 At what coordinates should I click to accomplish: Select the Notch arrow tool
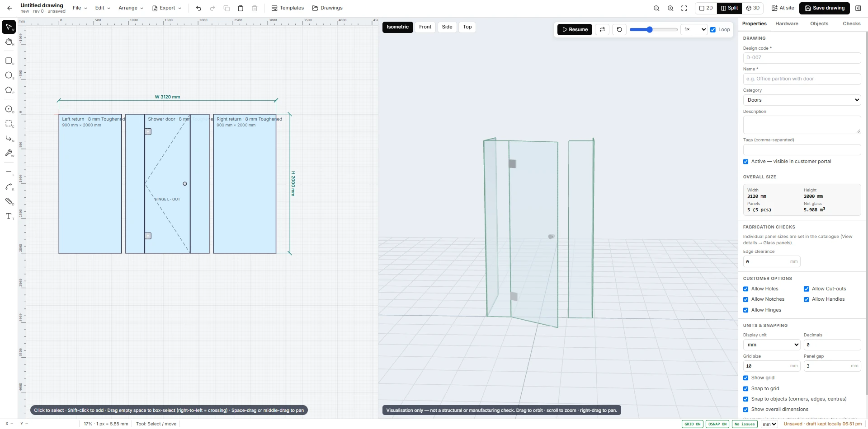[x=9, y=138]
